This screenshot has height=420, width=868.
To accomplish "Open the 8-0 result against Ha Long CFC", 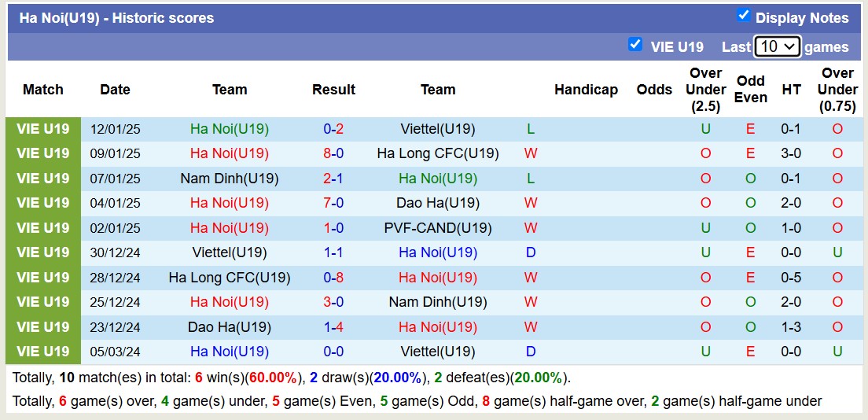I will click(x=333, y=153).
